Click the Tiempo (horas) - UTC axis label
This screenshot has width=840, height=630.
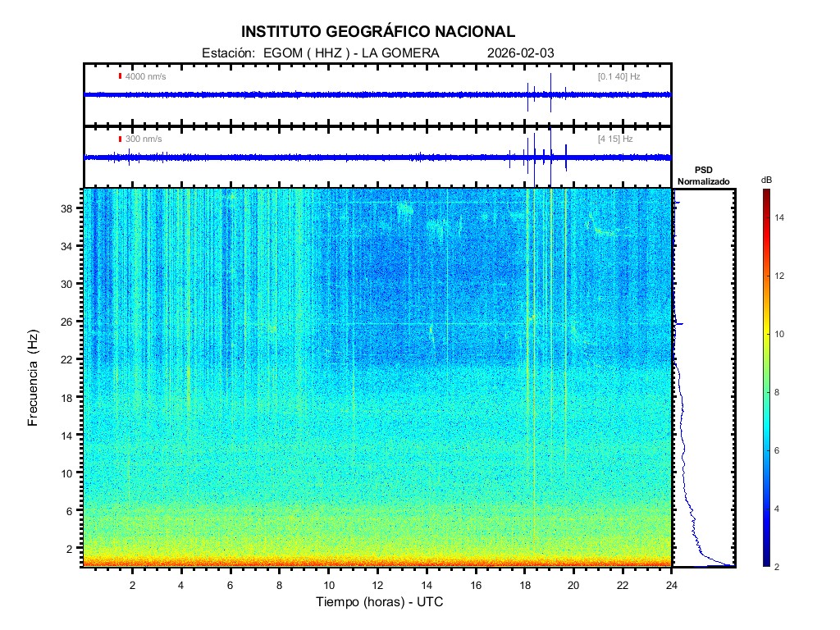coord(378,602)
